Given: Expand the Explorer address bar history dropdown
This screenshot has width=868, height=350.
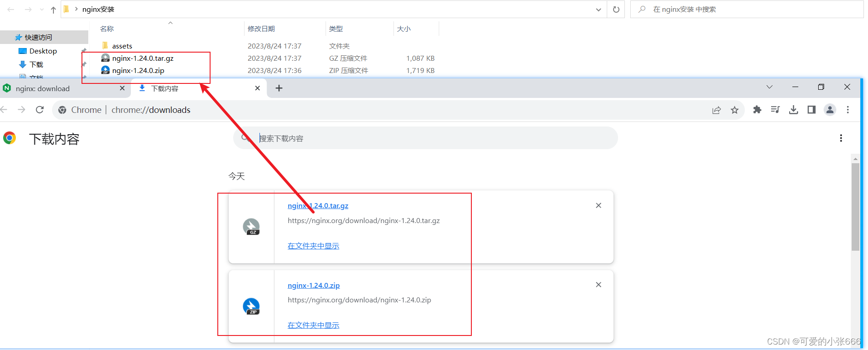Looking at the screenshot, I should (x=598, y=10).
